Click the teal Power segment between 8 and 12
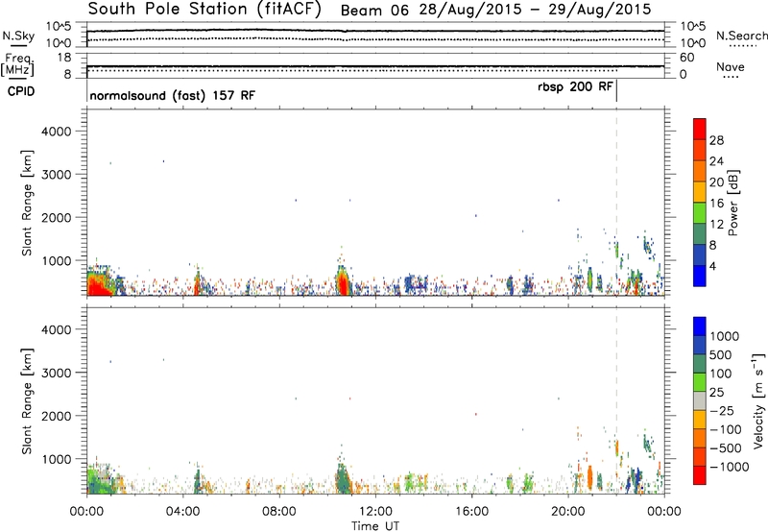This screenshot has height=532, width=768. click(700, 234)
